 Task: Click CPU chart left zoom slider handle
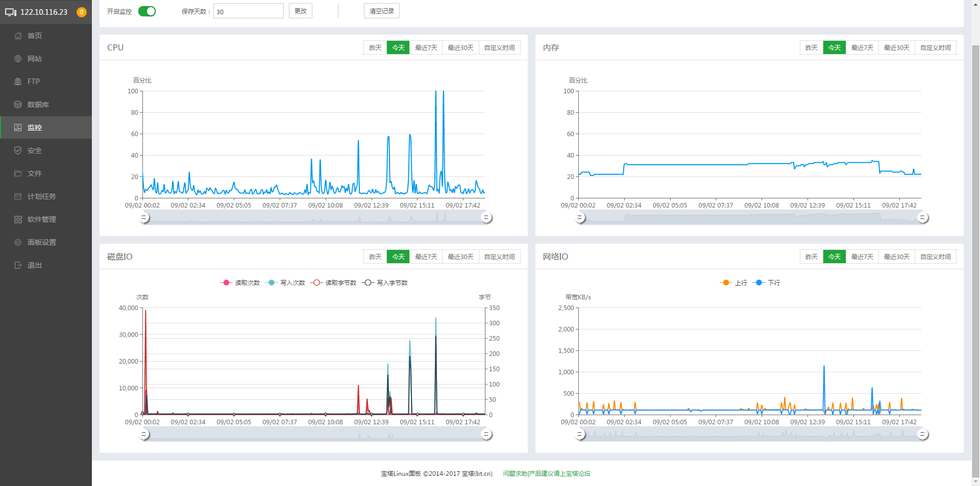pos(144,218)
